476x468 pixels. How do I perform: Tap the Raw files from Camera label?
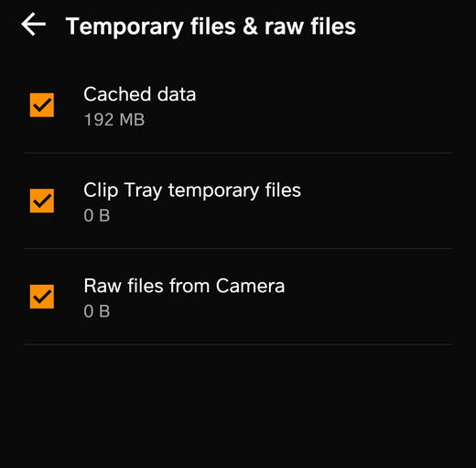(184, 286)
